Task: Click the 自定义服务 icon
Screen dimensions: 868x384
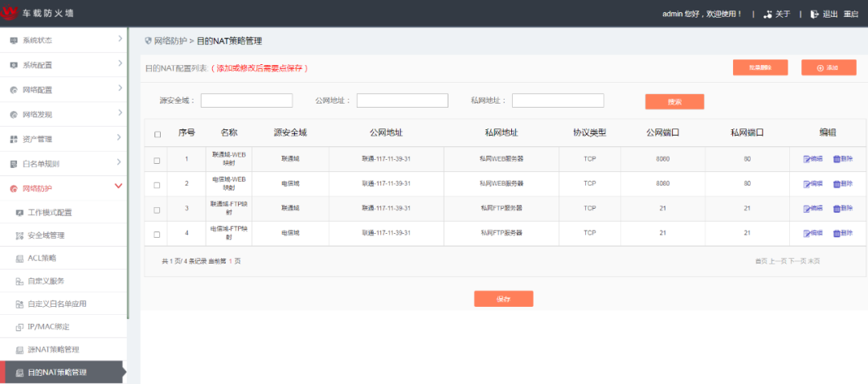Action: 19,281
